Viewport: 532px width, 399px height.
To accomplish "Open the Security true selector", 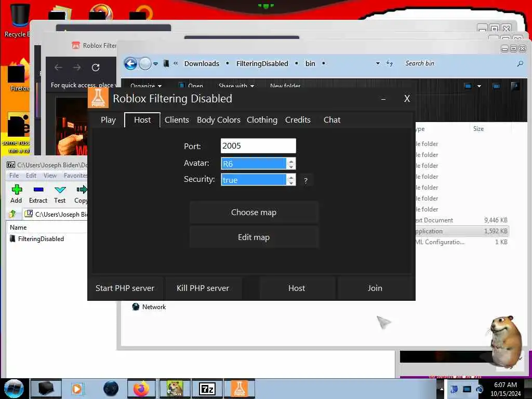I will 258,180.
